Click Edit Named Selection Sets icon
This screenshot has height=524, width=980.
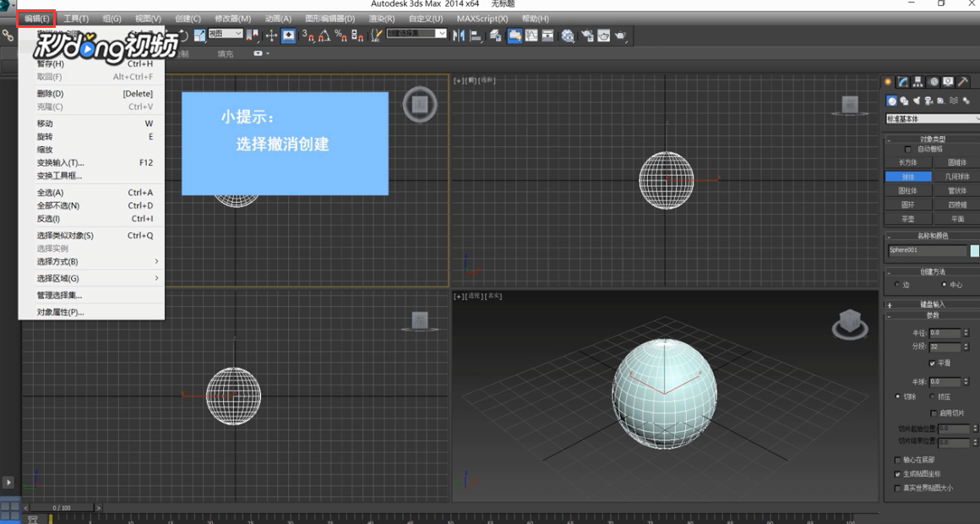(x=376, y=35)
